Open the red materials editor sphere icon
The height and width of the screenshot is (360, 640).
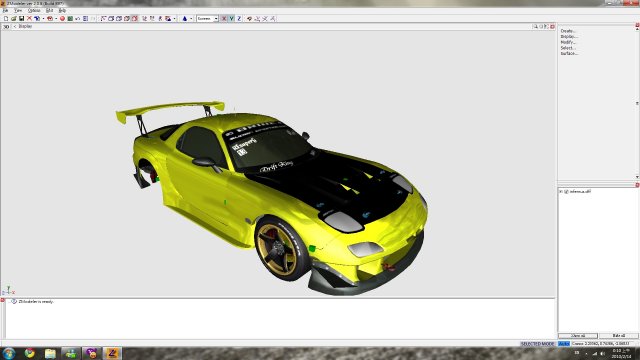pyautogui.click(x=62, y=19)
